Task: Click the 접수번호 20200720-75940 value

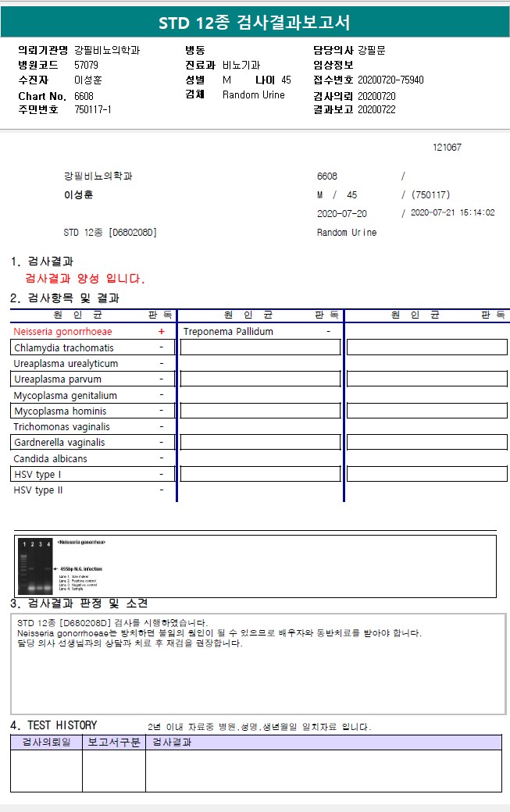Action: 391,80
